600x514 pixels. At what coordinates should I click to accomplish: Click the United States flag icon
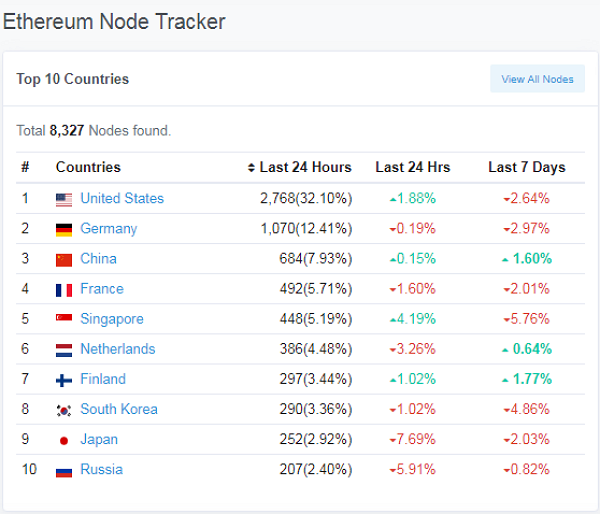coord(64,200)
